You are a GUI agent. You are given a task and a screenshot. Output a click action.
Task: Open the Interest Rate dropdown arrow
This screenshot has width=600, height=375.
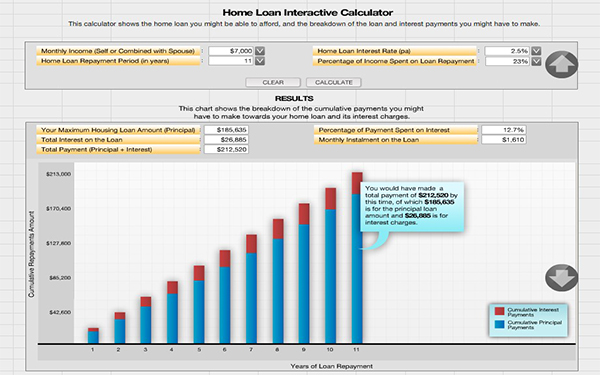tap(536, 51)
